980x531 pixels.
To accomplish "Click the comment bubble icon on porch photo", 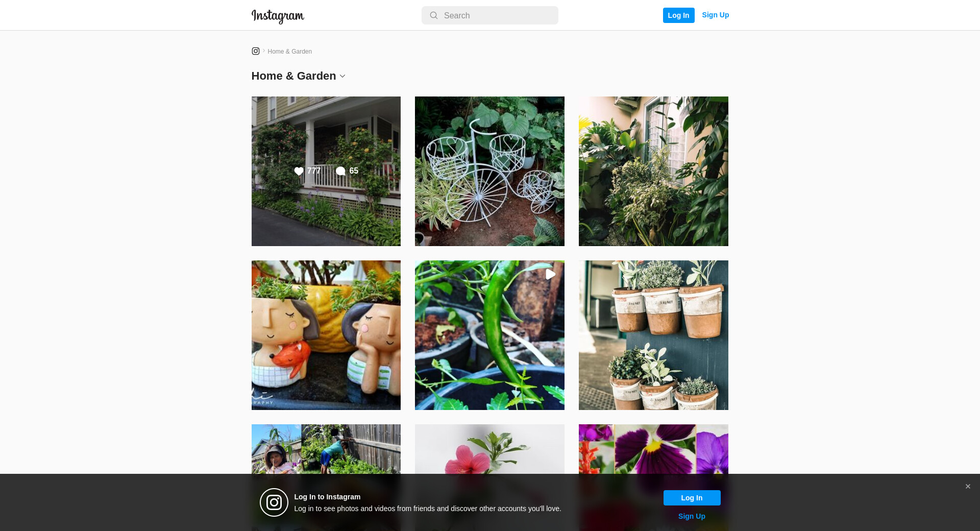I will 340,171.
